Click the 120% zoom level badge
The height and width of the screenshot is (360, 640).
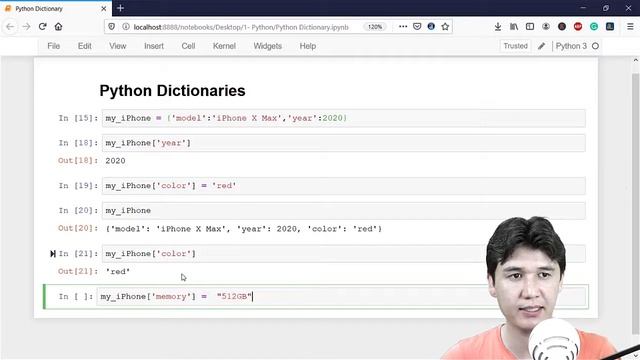[375, 27]
